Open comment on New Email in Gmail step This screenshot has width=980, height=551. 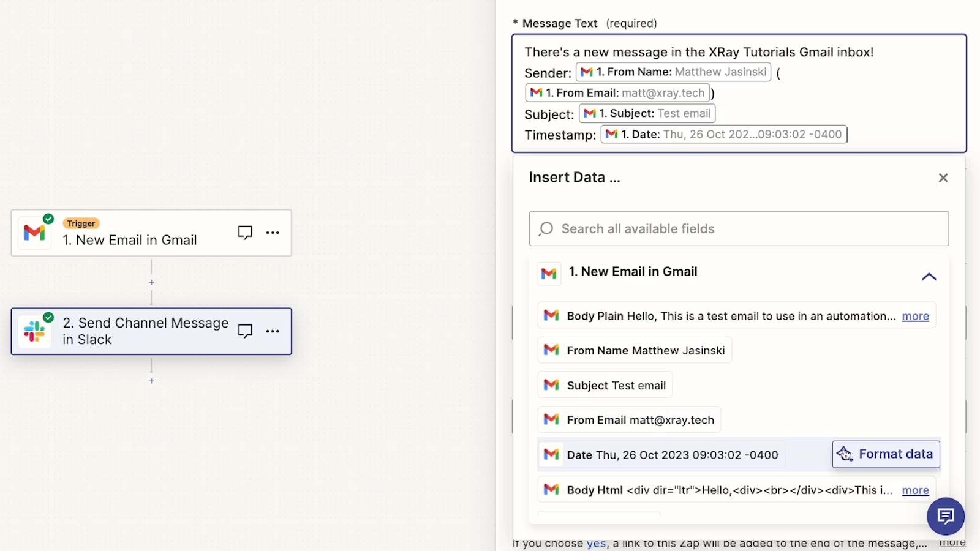point(245,233)
